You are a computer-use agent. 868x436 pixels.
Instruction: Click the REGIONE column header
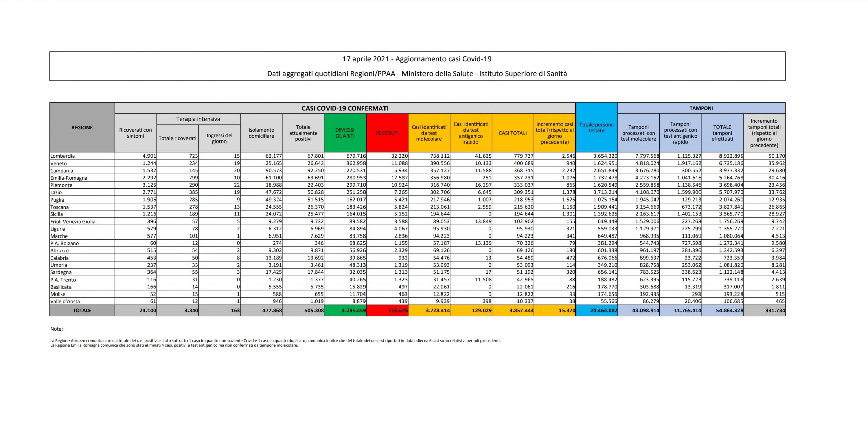click(82, 128)
